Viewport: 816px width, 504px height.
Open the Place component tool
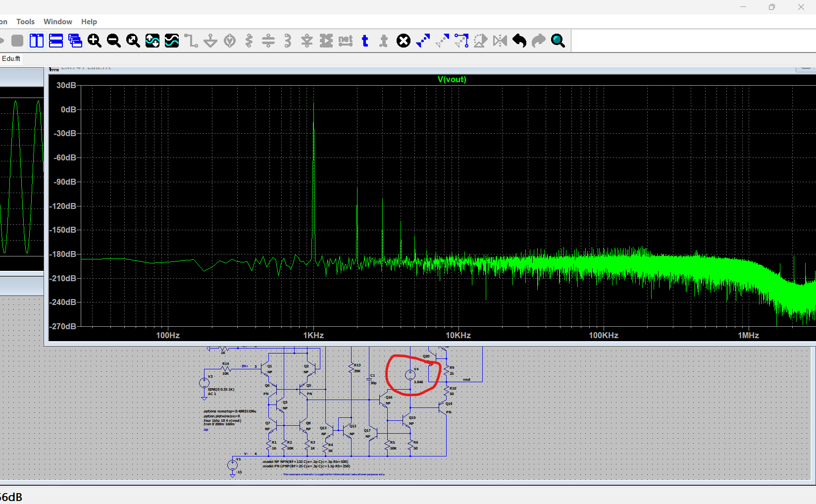326,41
